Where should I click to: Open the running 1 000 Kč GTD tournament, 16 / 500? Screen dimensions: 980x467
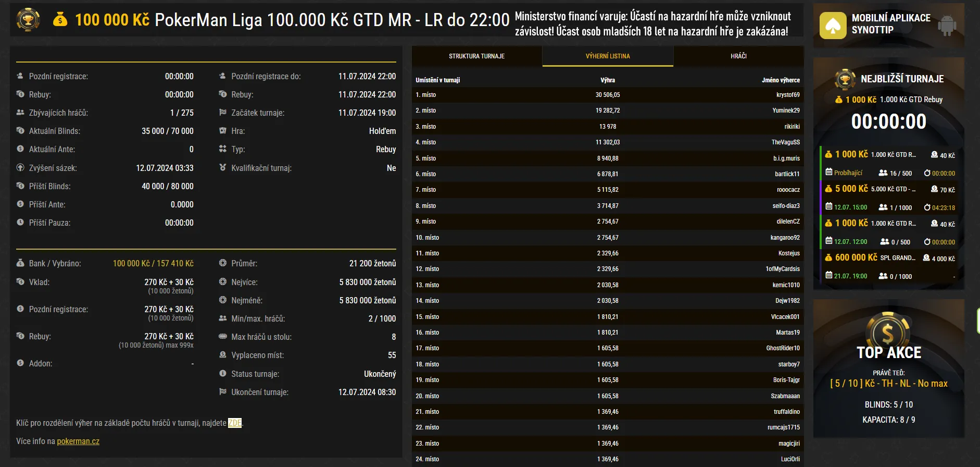[890, 164]
